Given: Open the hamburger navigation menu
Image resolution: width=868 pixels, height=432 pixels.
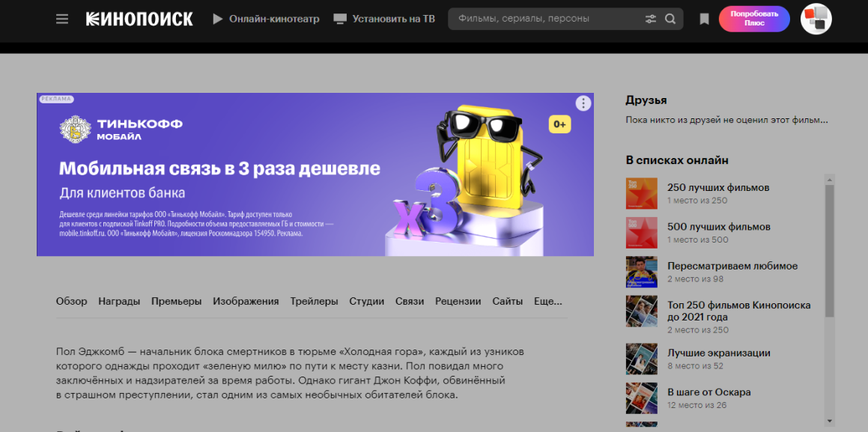Looking at the screenshot, I should coord(62,19).
